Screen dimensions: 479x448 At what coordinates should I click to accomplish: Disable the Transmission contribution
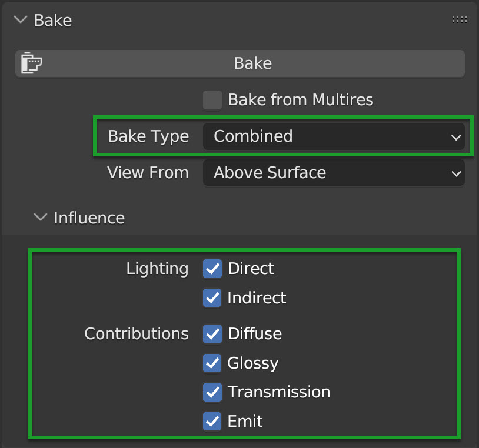coord(212,392)
